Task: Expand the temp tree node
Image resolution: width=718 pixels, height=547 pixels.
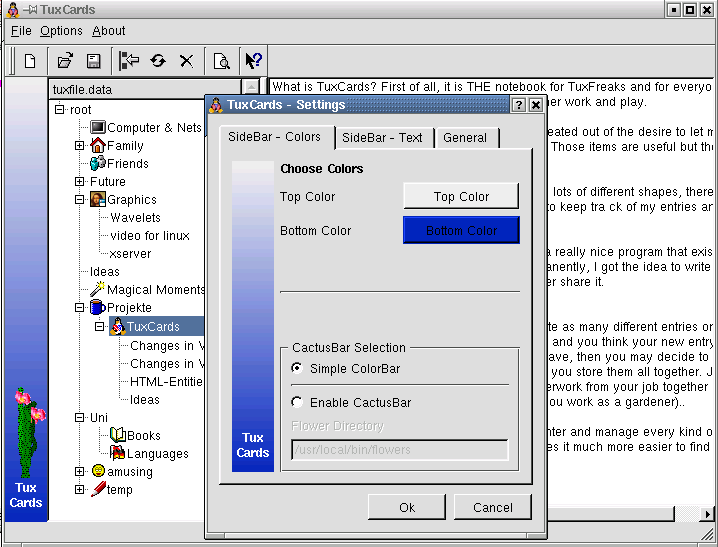Action: [x=79, y=489]
